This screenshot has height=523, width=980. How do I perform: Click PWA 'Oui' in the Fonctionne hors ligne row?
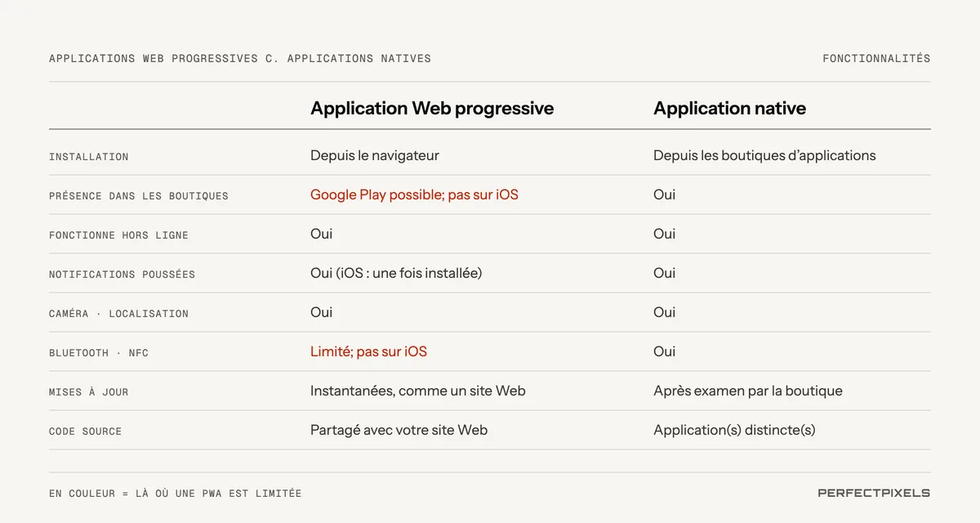[x=321, y=234]
